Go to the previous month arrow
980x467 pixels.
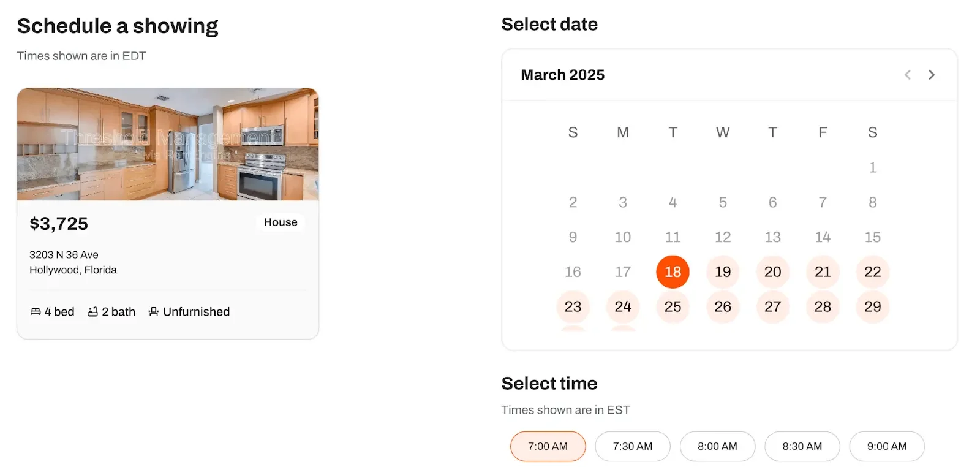tap(908, 75)
